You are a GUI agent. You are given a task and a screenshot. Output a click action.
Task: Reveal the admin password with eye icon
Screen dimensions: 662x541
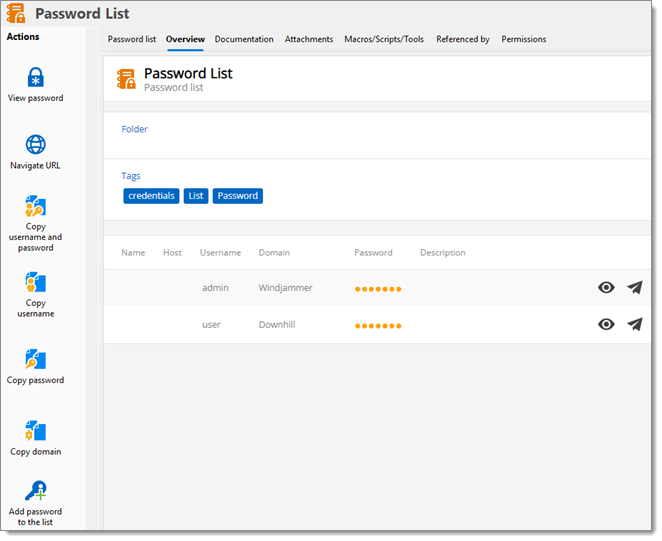tap(606, 288)
